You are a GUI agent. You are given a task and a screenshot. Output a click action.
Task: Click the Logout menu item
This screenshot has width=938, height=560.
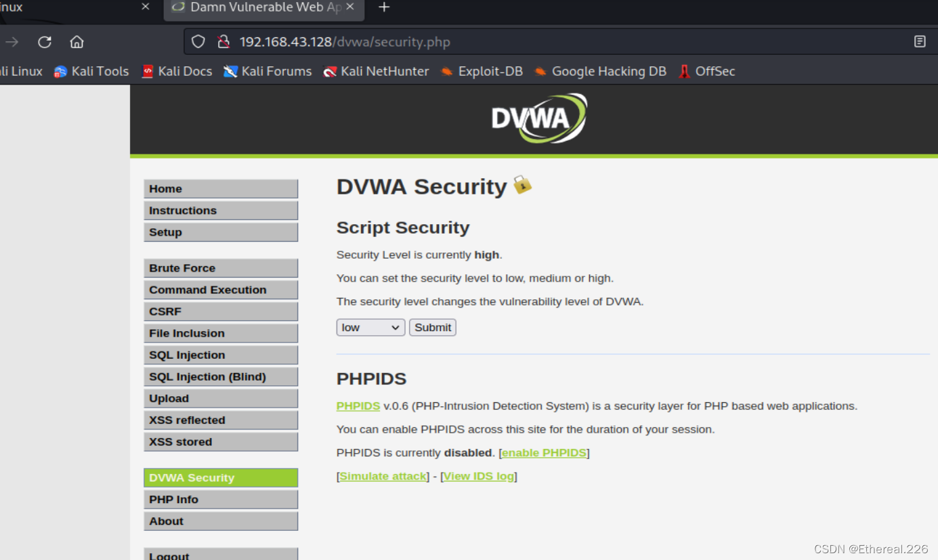tap(221, 555)
